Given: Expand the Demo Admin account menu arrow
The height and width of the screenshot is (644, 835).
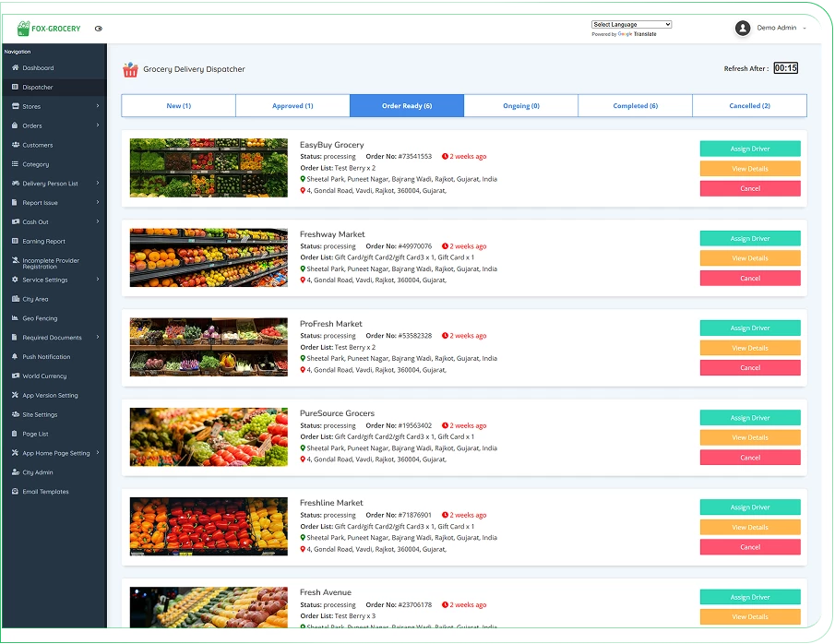Looking at the screenshot, I should [x=805, y=29].
